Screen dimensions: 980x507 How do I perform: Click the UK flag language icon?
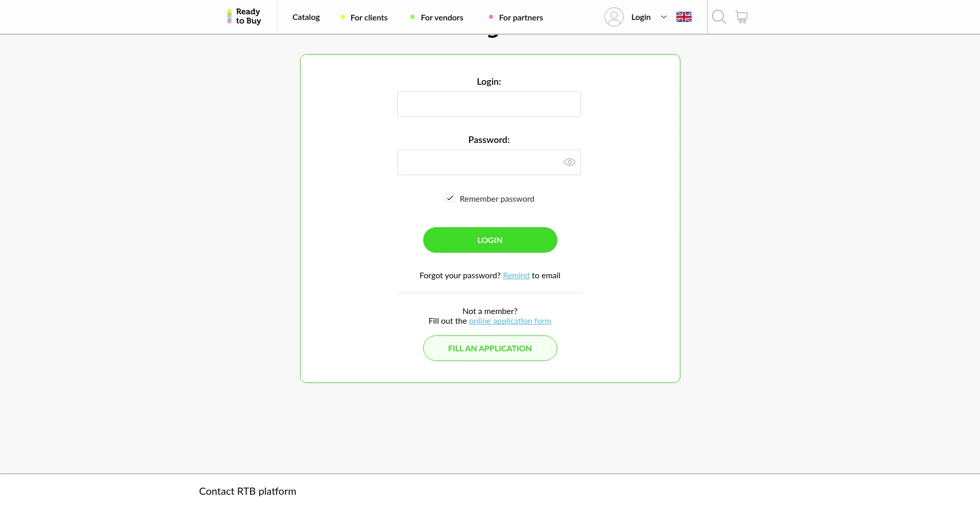point(683,17)
